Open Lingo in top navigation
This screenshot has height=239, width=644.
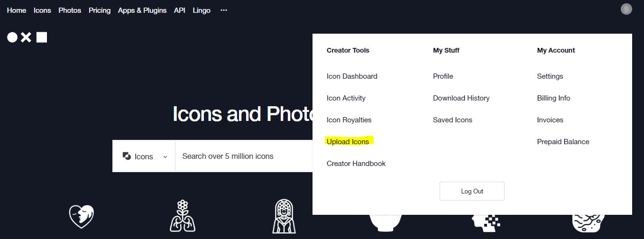tap(202, 10)
